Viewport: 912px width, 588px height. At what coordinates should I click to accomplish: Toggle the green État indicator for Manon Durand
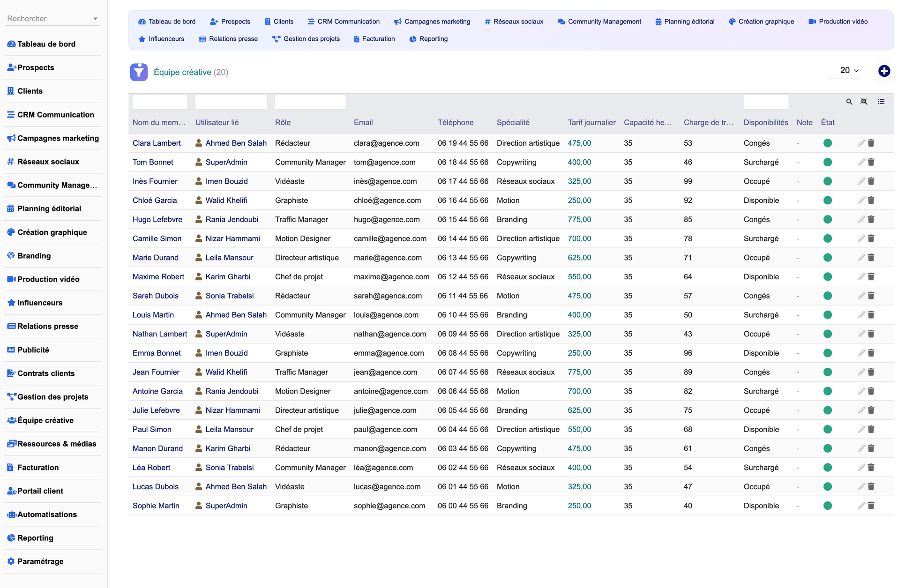[x=828, y=448]
